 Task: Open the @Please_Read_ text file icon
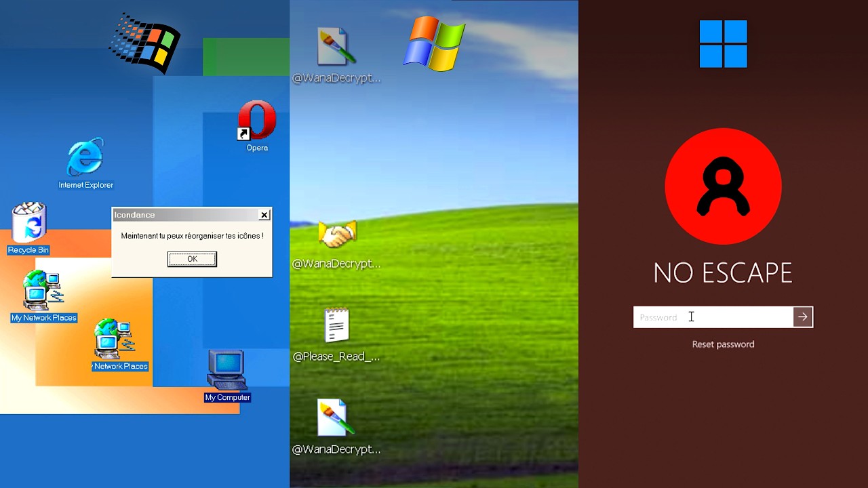pyautogui.click(x=336, y=325)
